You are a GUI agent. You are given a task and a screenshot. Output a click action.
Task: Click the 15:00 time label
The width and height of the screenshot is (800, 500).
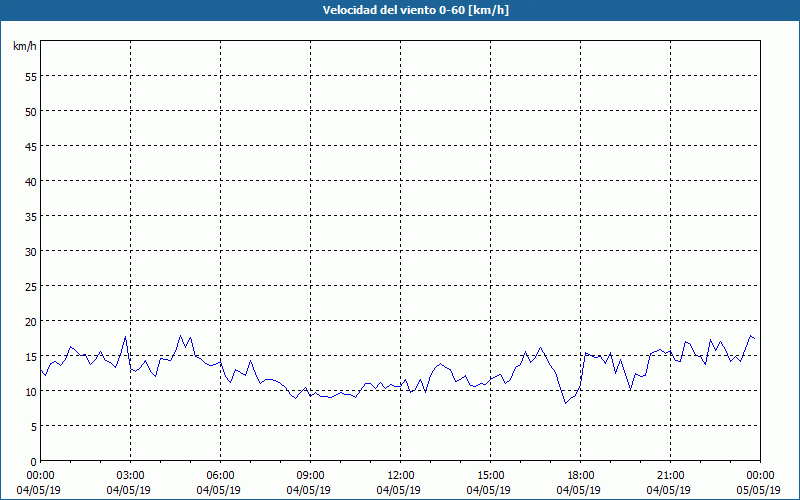pyautogui.click(x=490, y=476)
